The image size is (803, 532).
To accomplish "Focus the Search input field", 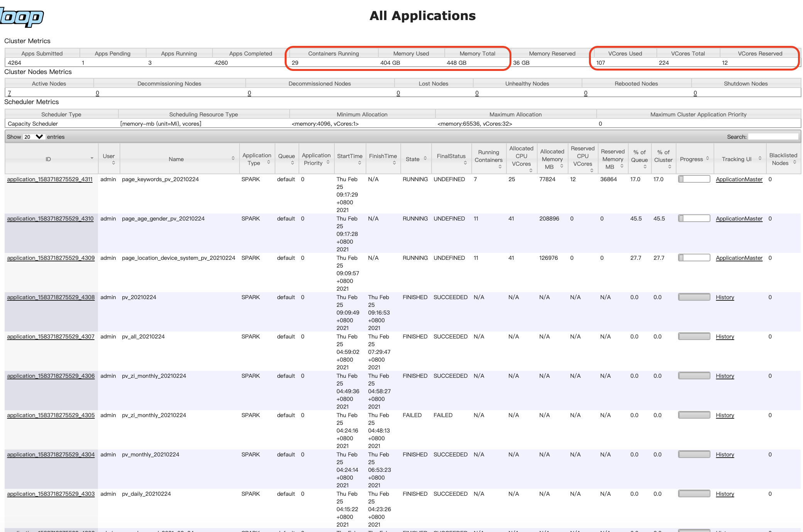I will click(773, 137).
